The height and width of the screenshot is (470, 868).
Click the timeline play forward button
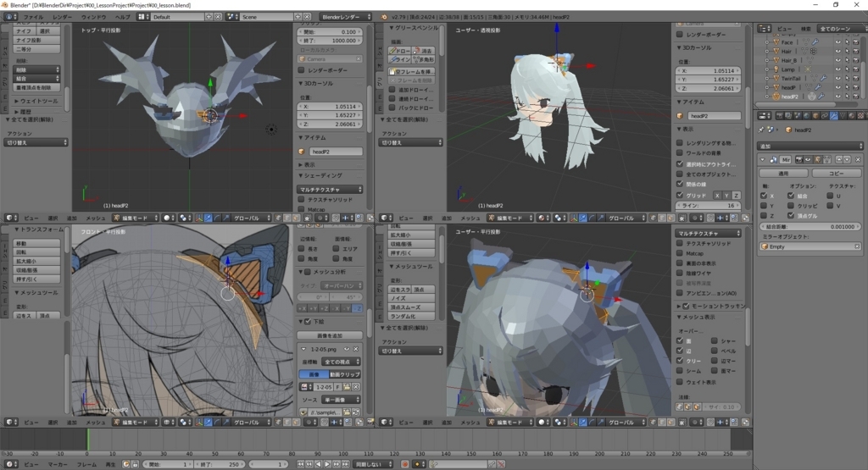point(328,464)
